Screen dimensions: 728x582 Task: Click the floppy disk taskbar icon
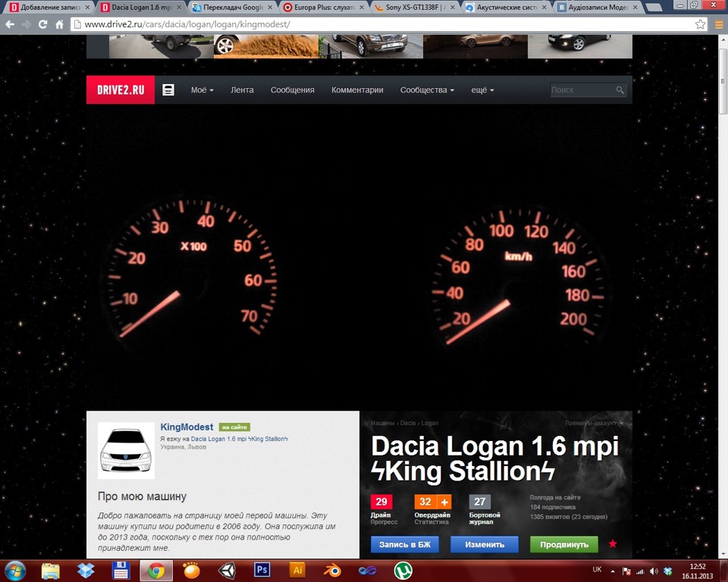pos(121,571)
